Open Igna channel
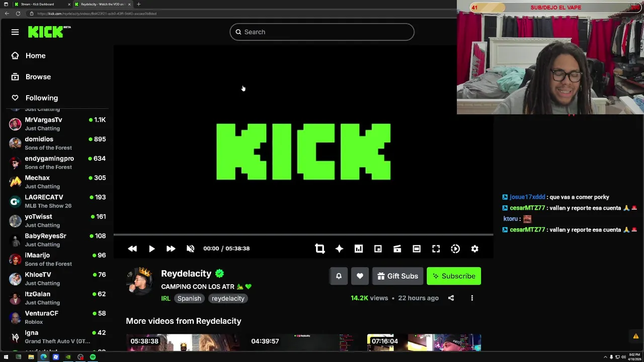Screen dimensions: 644x362 (x=56, y=337)
